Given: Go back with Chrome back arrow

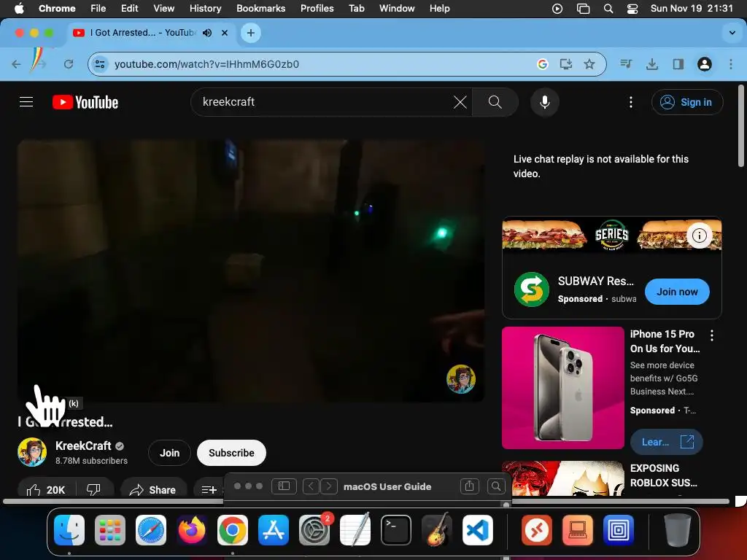Looking at the screenshot, I should 16,64.
